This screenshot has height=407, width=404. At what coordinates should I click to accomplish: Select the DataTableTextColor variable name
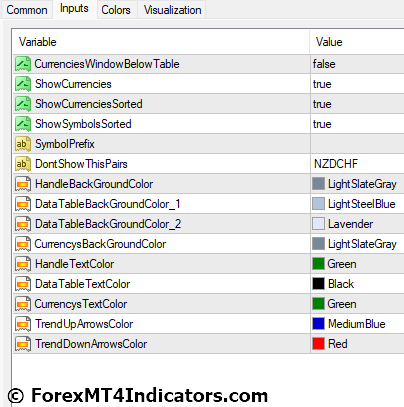pyautogui.click(x=83, y=284)
